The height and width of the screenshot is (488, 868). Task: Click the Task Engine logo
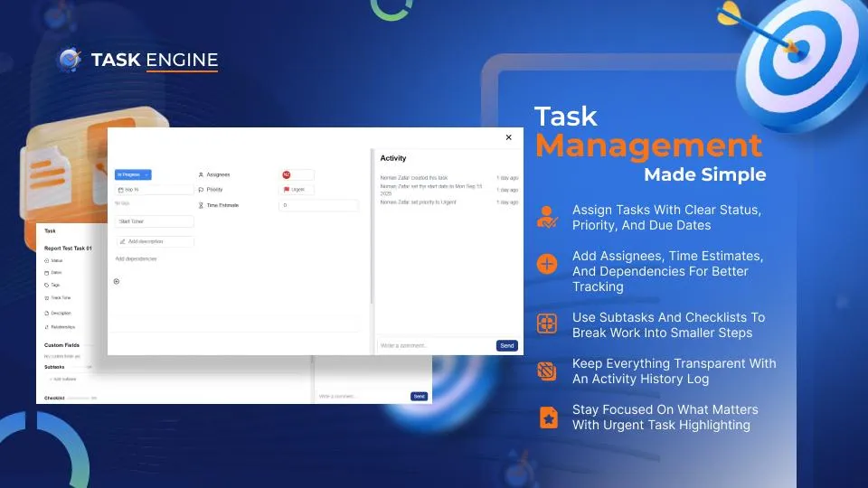[x=137, y=60]
